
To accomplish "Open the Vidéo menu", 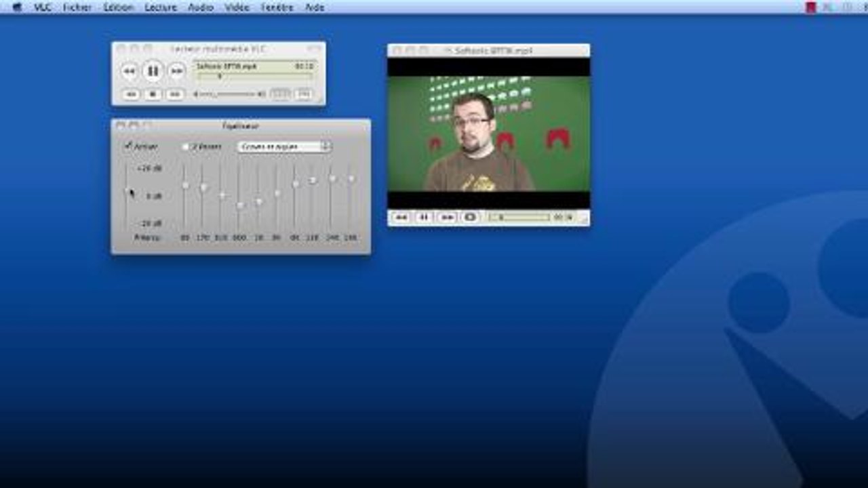I will pyautogui.click(x=237, y=7).
